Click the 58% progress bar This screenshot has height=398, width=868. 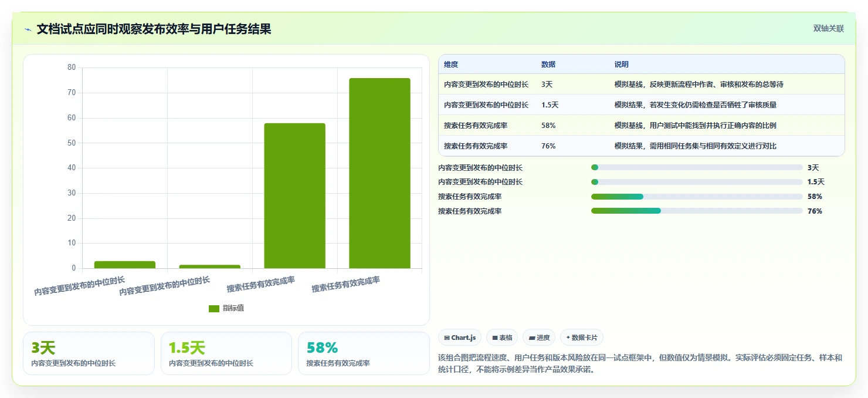point(697,197)
